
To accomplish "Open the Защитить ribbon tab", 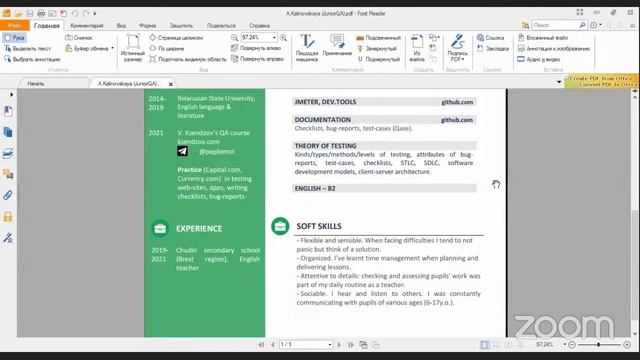I will [181, 25].
